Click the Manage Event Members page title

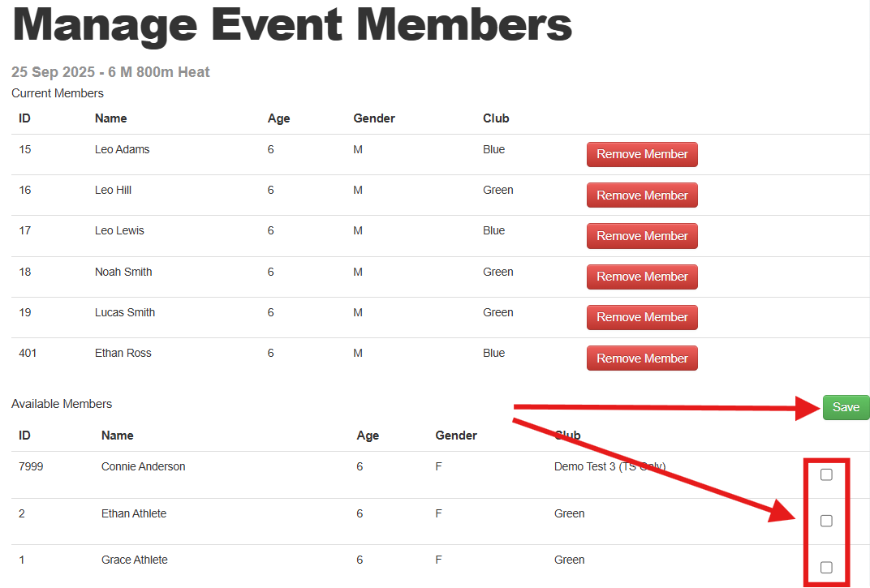[x=291, y=25]
